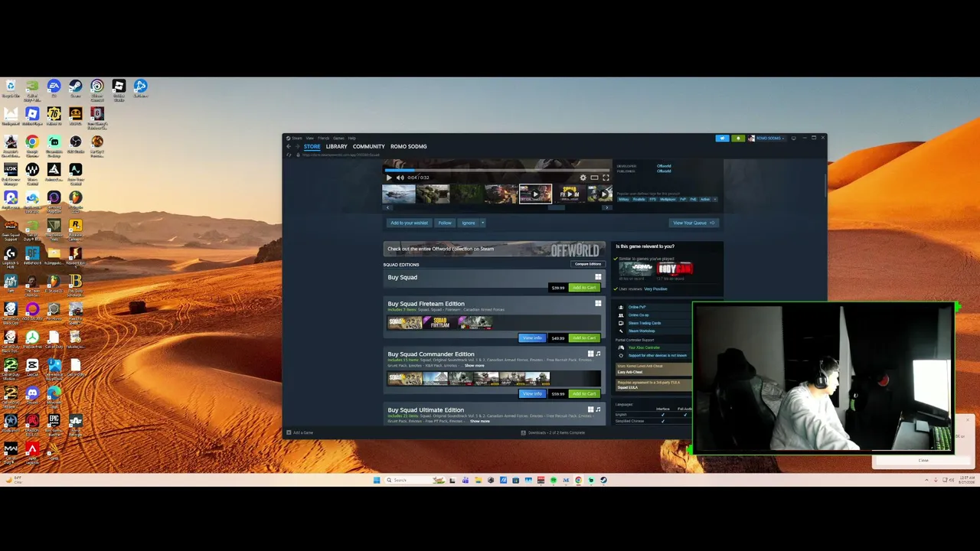Image resolution: width=980 pixels, height=551 pixels.
Task: Select the first screenshot thumbnail
Action: (399, 194)
